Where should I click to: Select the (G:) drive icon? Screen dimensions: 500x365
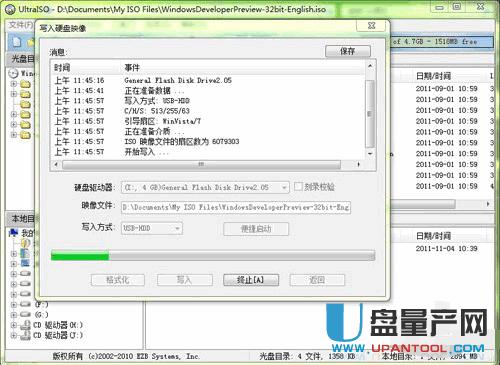(x=26, y=314)
